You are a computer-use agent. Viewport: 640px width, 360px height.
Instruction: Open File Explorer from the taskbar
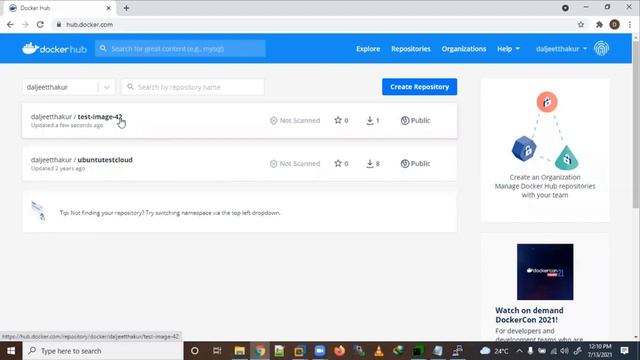pyautogui.click(x=240, y=351)
